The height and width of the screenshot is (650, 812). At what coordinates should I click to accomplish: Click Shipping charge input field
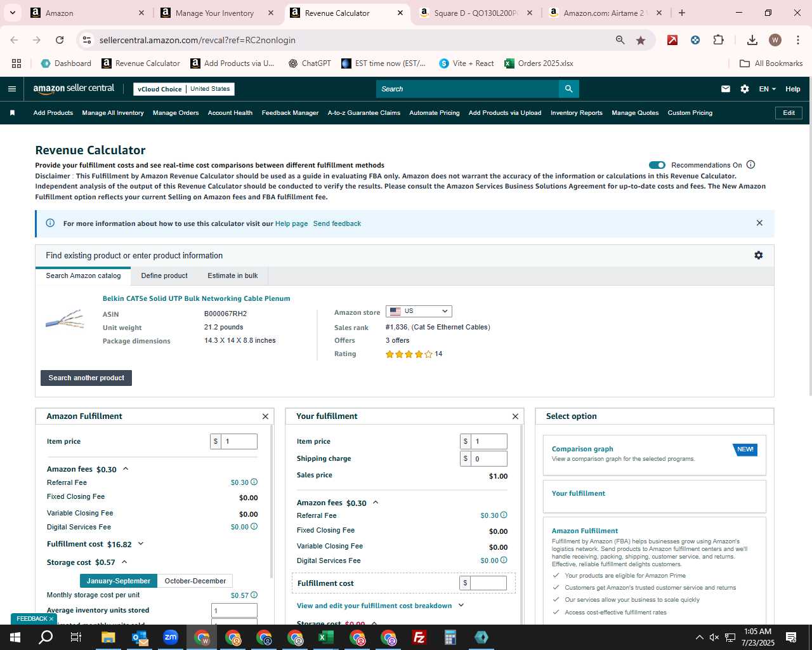click(x=488, y=458)
